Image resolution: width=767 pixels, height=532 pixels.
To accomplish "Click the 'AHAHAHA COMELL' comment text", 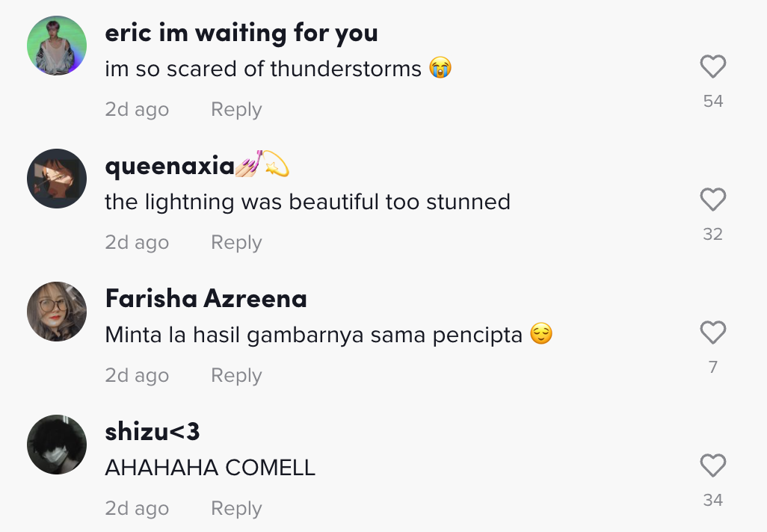I will (210, 468).
